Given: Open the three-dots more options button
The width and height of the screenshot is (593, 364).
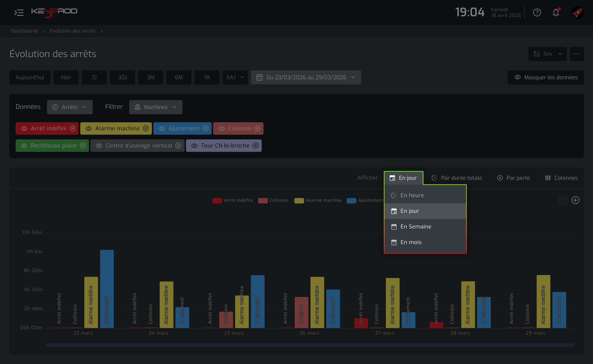Looking at the screenshot, I should (x=577, y=54).
